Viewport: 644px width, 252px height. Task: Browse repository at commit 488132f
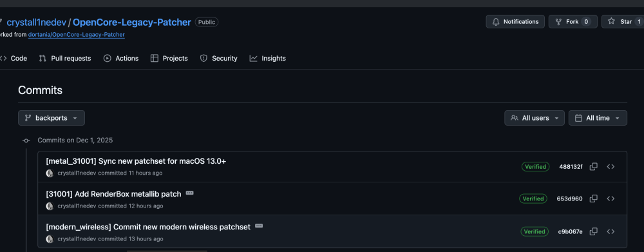pos(611,166)
